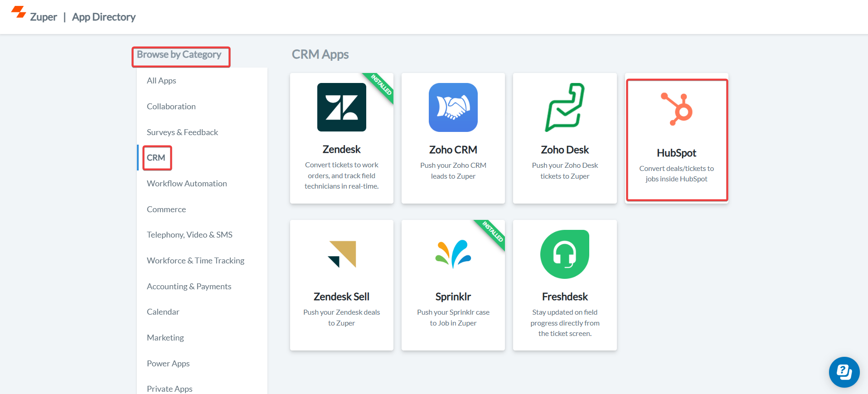Open the help chat bubble icon
868x394 pixels.
844,372
